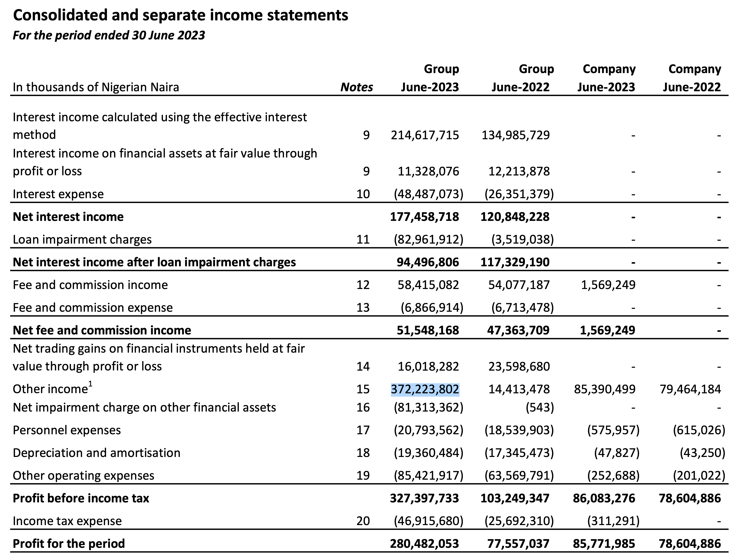Click the Loan impairment charges value (82,961,912)

(429, 240)
